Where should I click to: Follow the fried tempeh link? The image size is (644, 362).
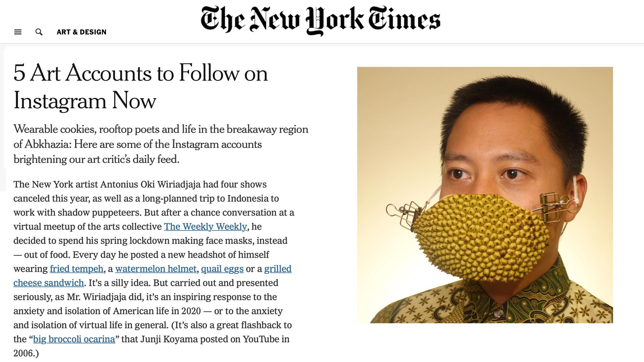pyautogui.click(x=77, y=269)
